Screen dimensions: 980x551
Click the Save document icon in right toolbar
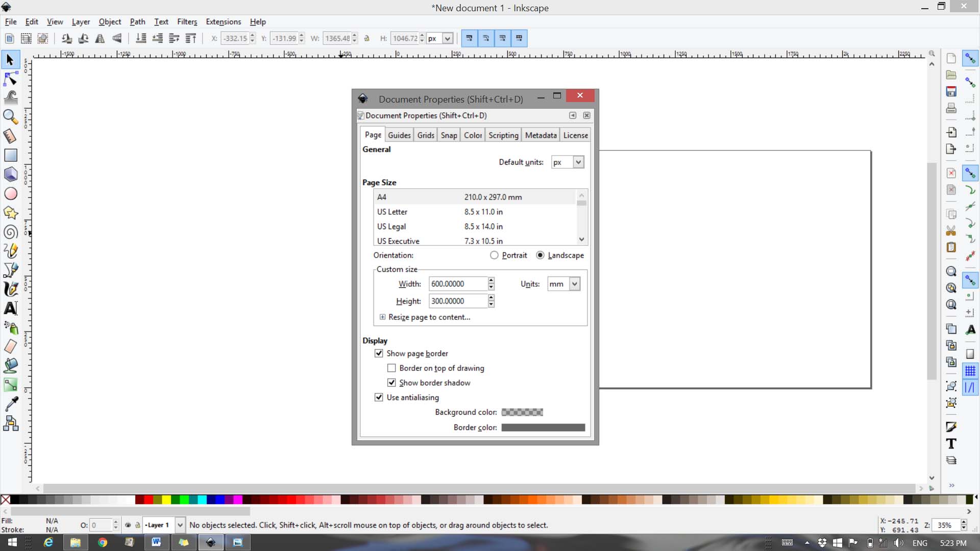[x=951, y=92]
